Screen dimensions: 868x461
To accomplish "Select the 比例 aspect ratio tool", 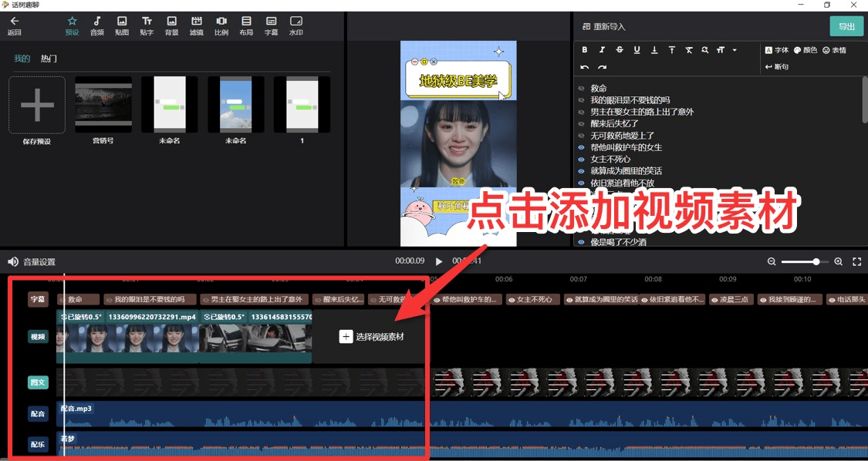I will [221, 25].
